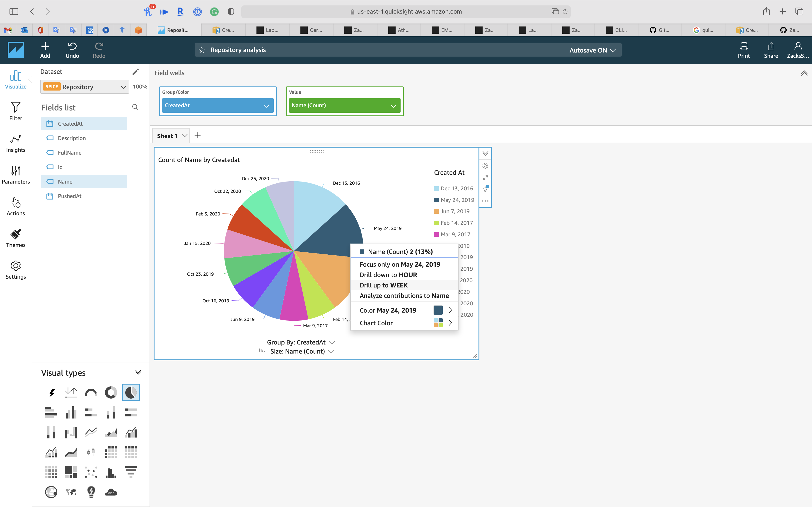Viewport: 812px width, 507px height.
Task: Select the word cloud visual type
Action: click(x=111, y=492)
